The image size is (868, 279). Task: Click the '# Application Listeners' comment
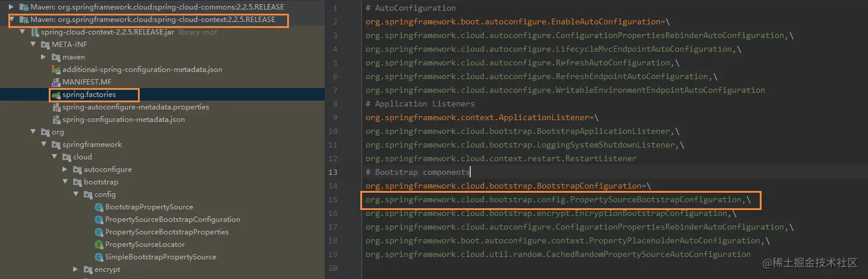pos(420,104)
